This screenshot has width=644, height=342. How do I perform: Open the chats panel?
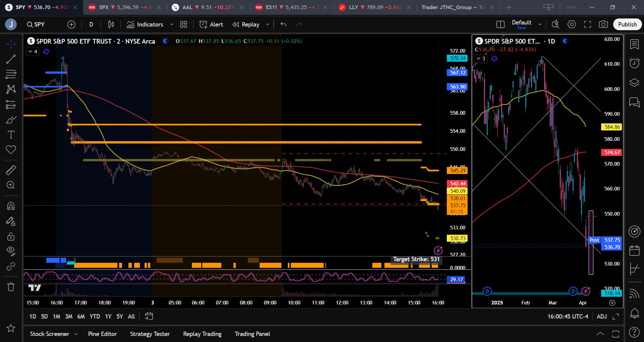634,102
